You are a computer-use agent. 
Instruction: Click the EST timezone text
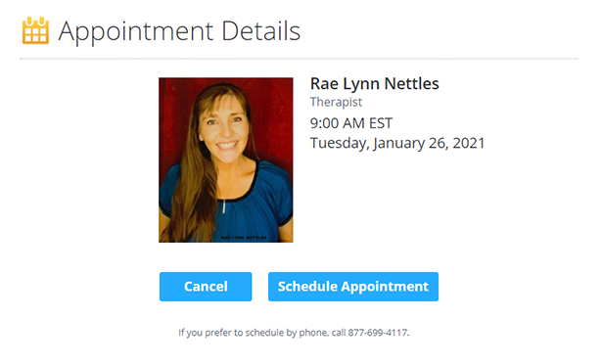tap(381, 123)
